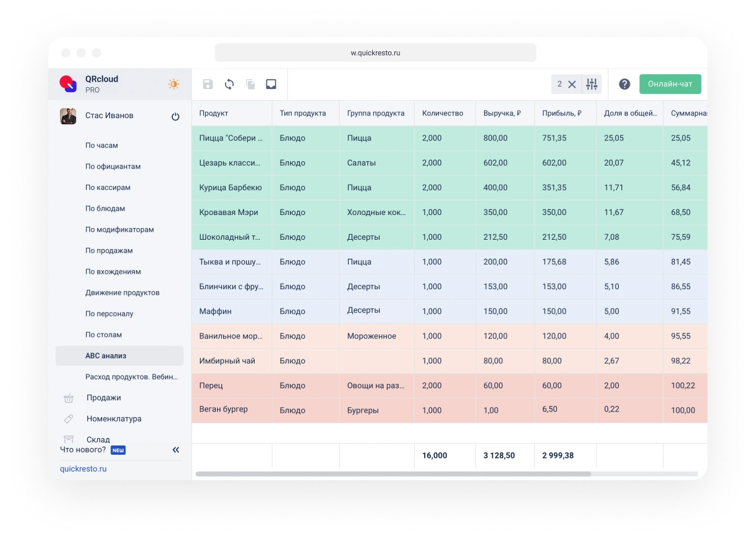Expand the Склад section
756x540 pixels.
[98, 439]
